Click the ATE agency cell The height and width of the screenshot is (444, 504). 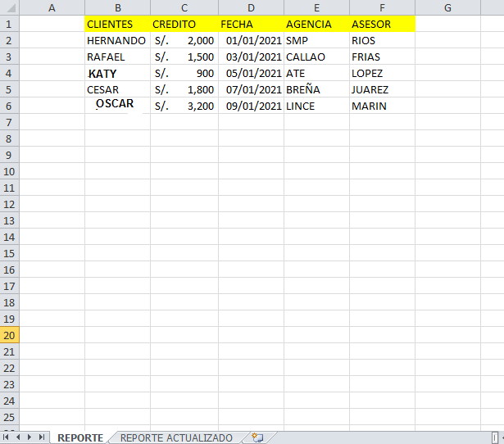[317, 73]
